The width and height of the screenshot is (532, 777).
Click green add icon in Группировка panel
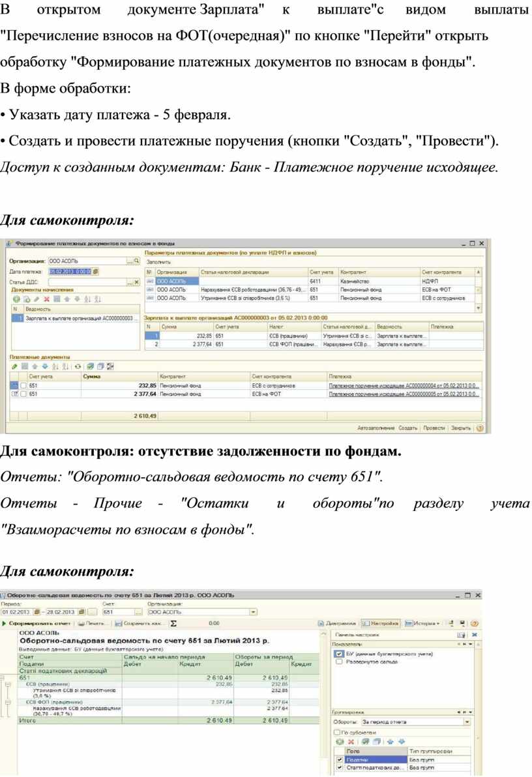click(340, 742)
